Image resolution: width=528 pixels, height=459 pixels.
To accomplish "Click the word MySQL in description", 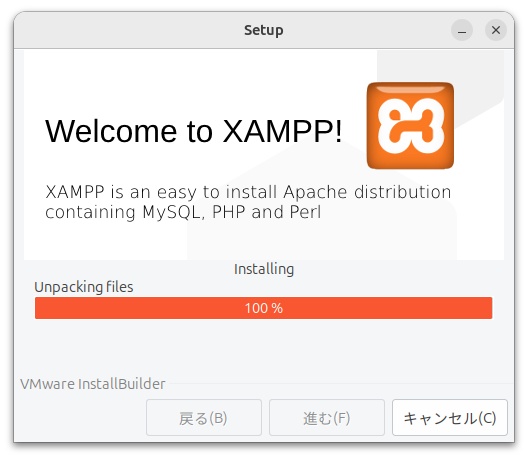I will [x=174, y=212].
